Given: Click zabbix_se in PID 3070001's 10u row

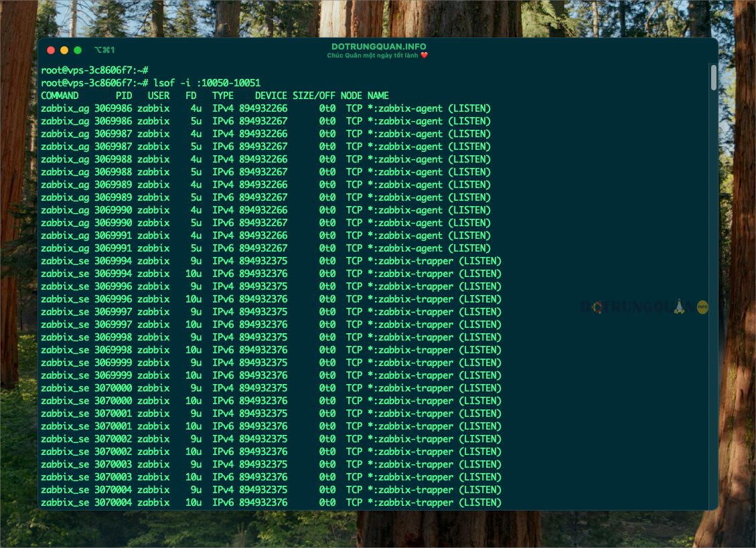Looking at the screenshot, I should pos(65,426).
